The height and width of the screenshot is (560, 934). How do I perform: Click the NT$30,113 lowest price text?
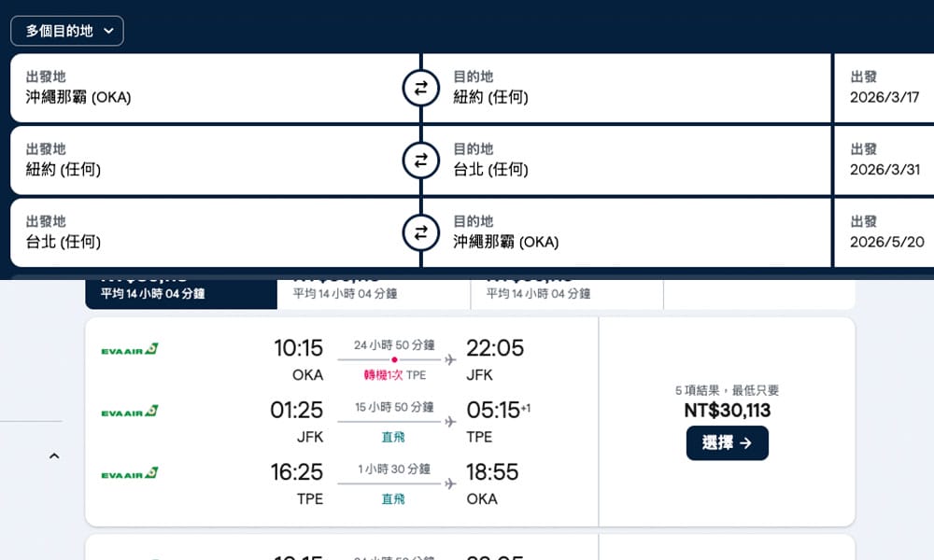[x=728, y=411]
